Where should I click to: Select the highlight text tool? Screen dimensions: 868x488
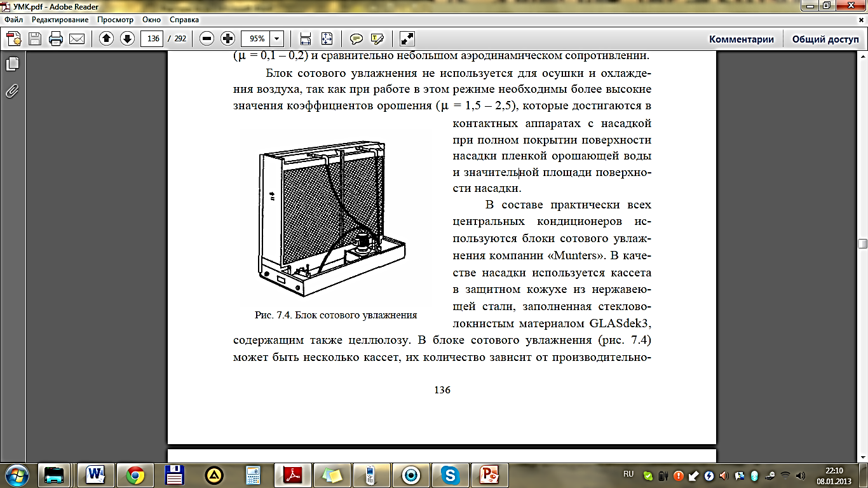click(x=377, y=39)
